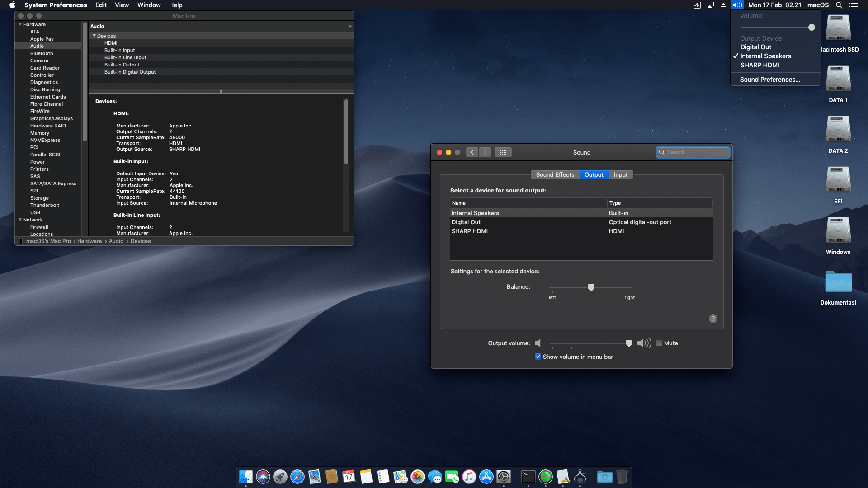Click the Balance slider thumb
868x488 pixels.
591,288
